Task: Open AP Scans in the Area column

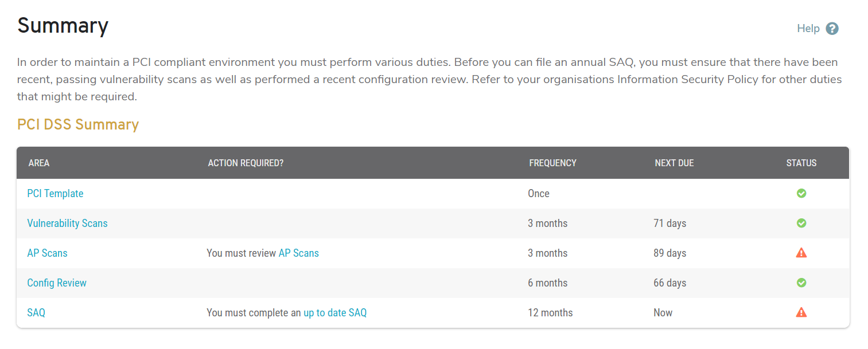Action: pos(47,253)
